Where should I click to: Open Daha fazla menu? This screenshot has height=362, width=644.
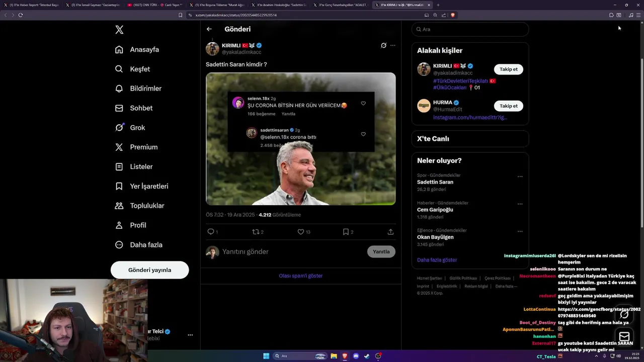[138, 245]
